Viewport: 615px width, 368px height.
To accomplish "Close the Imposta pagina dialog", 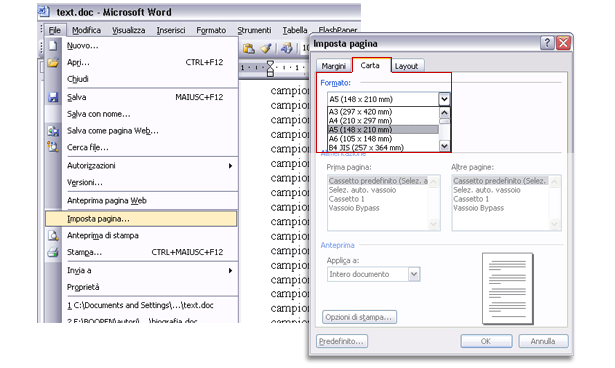I will tap(563, 42).
